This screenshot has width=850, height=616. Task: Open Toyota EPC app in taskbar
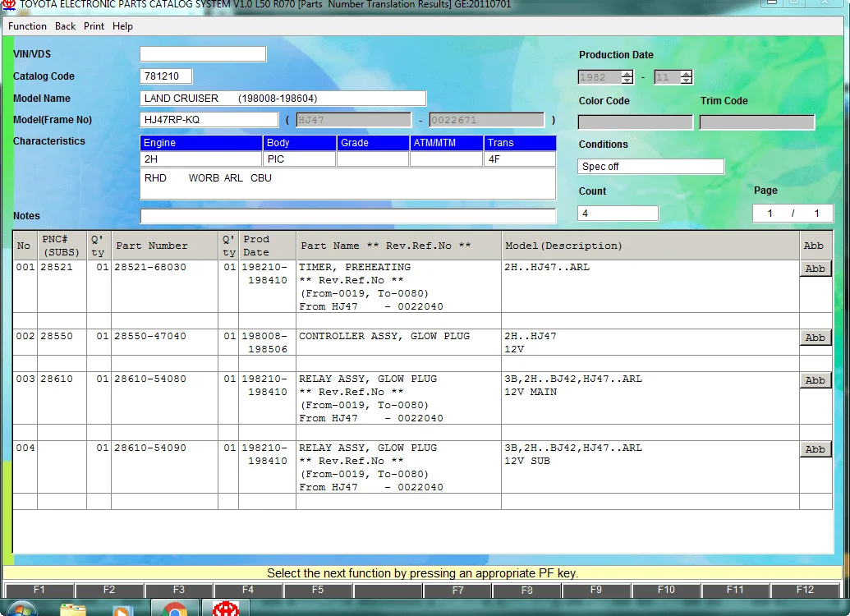pos(226,609)
